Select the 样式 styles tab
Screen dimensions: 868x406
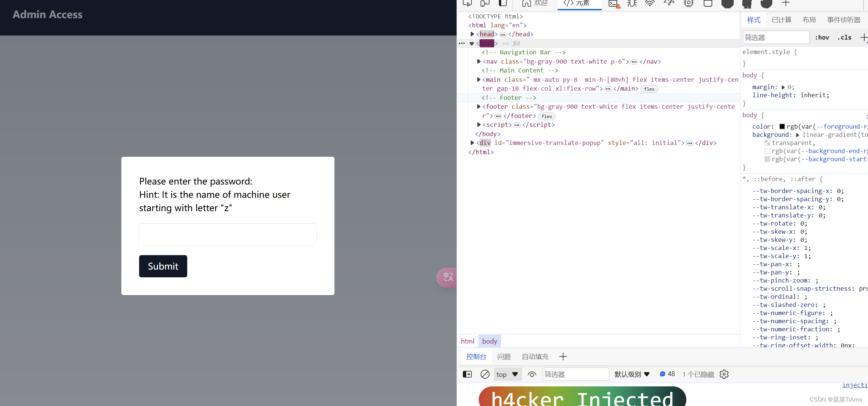click(x=754, y=20)
